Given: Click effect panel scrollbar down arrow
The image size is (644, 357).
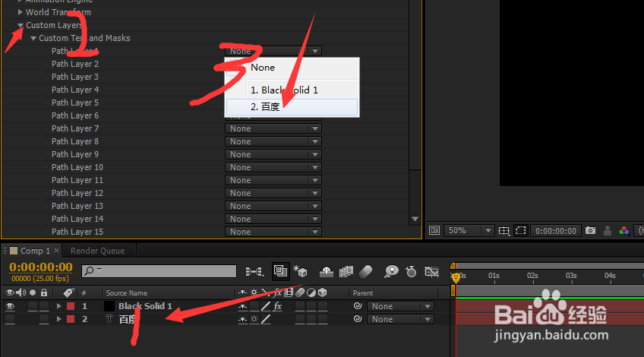Looking at the screenshot, I should pos(415,219).
